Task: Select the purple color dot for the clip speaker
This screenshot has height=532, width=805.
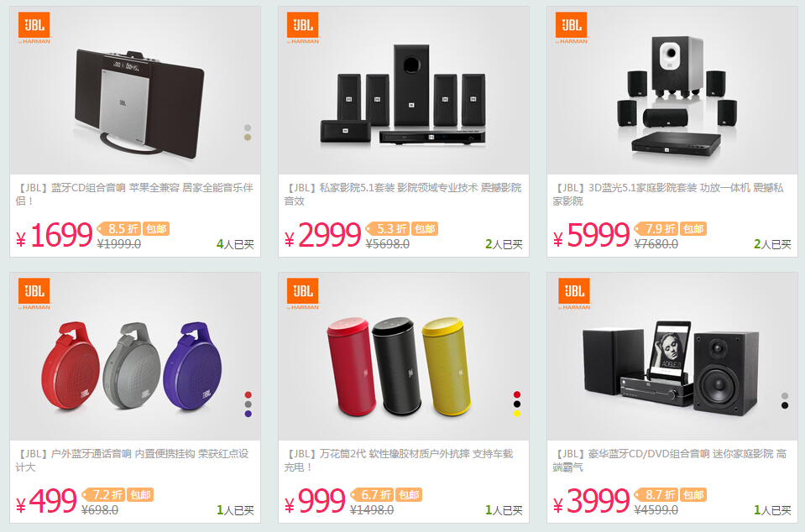Action: coord(248,414)
